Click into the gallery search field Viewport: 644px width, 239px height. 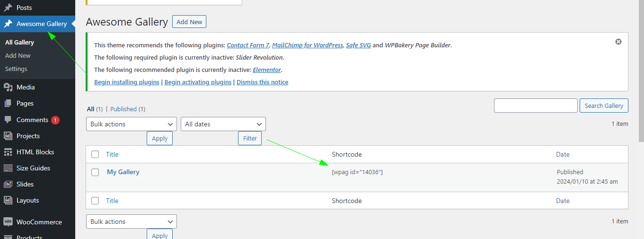(x=535, y=106)
